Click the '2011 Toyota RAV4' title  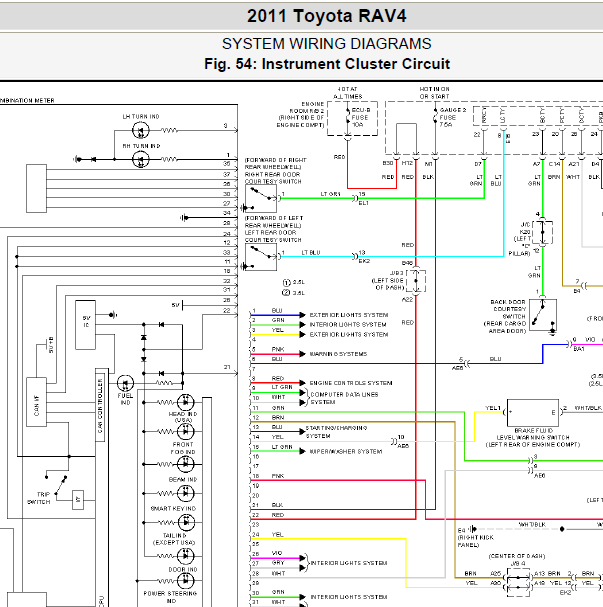coord(327,16)
